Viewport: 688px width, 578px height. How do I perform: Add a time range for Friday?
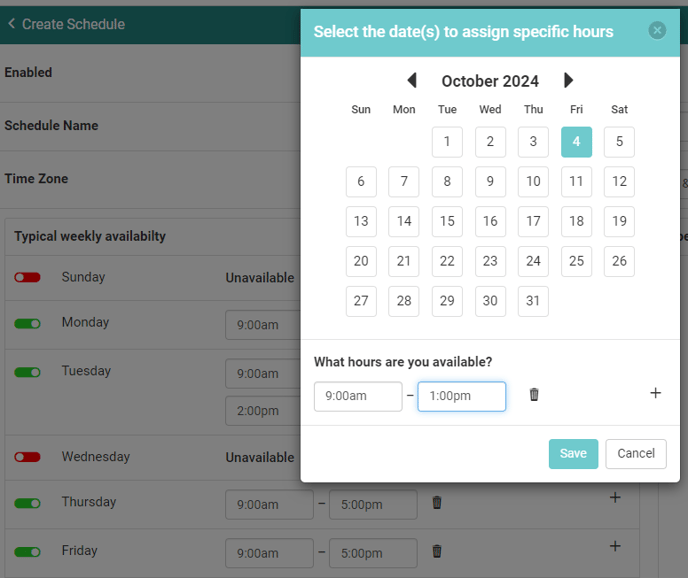click(615, 546)
